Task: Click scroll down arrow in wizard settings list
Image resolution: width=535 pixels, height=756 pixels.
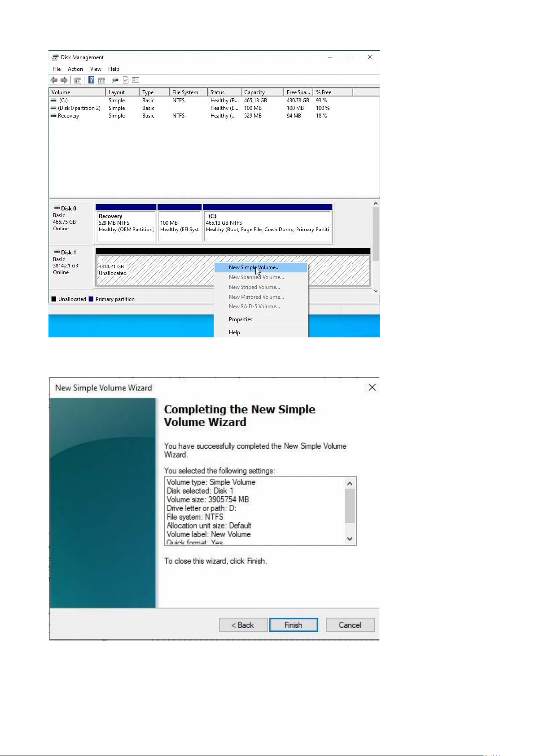Action: click(350, 539)
